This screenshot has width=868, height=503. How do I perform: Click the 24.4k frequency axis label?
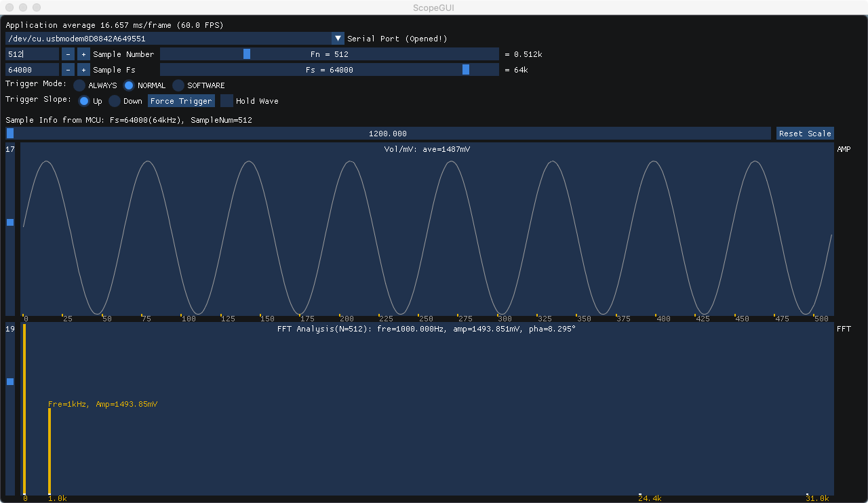(x=650, y=498)
